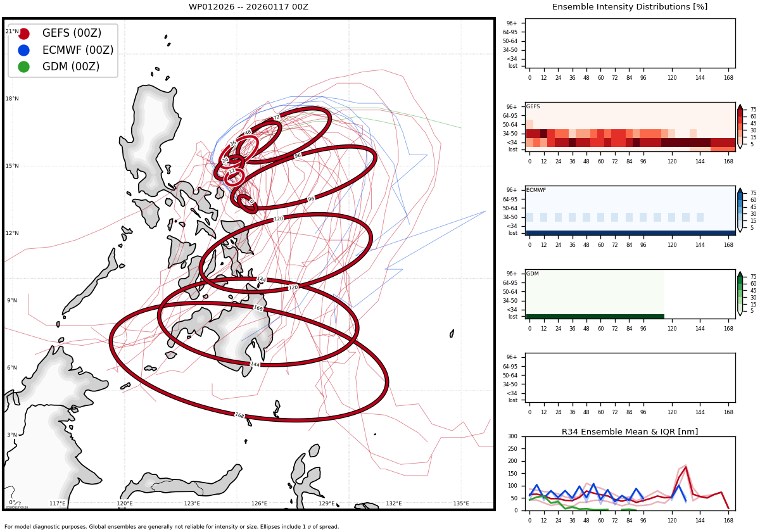Click the 15°N latitude label

(x=12, y=166)
